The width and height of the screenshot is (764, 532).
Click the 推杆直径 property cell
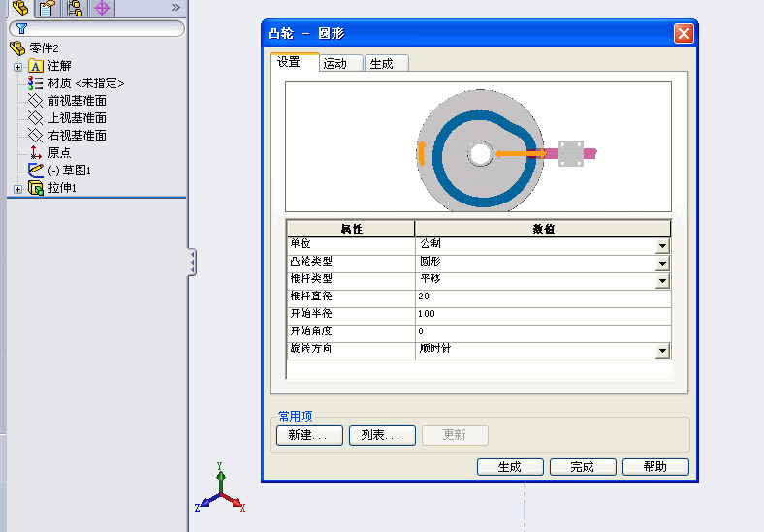click(x=351, y=298)
